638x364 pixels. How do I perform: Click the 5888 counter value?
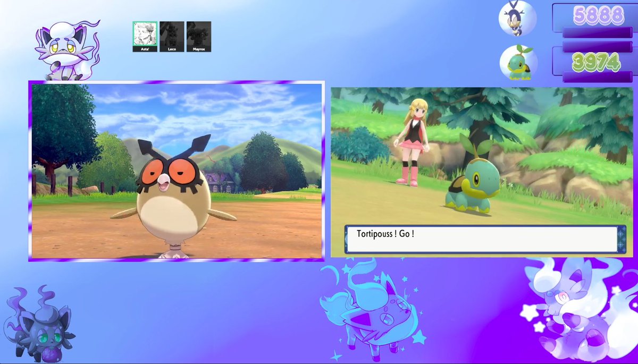click(x=598, y=16)
